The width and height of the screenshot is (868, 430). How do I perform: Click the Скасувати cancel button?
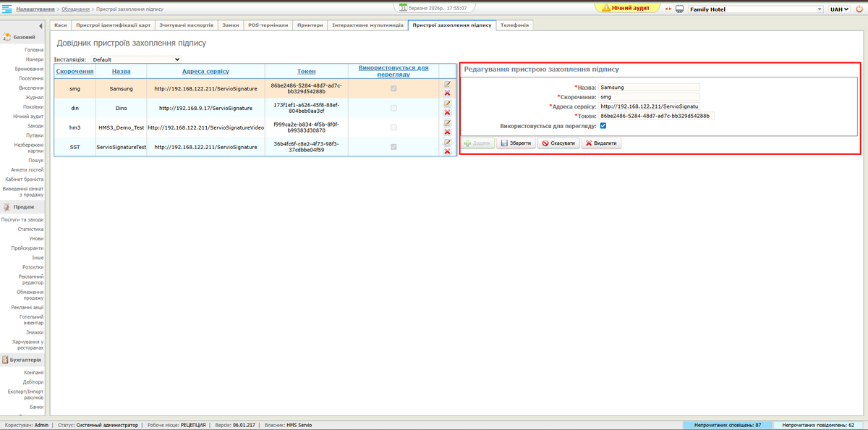(x=558, y=143)
